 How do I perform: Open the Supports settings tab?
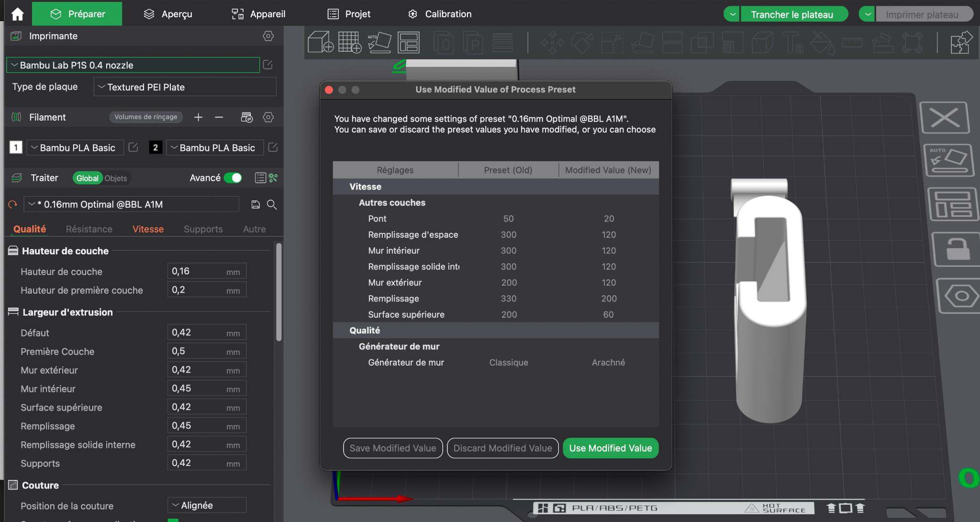coord(203,229)
